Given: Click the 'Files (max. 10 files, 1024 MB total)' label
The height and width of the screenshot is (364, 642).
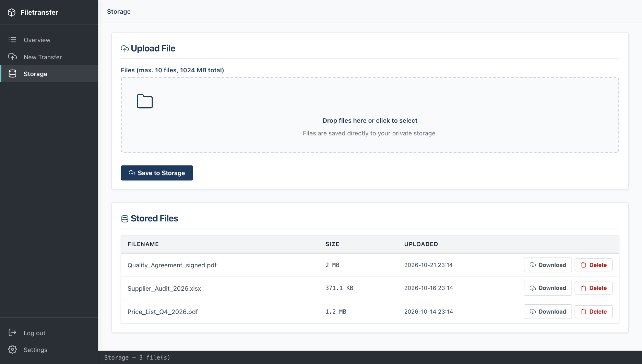Looking at the screenshot, I should coord(172,70).
